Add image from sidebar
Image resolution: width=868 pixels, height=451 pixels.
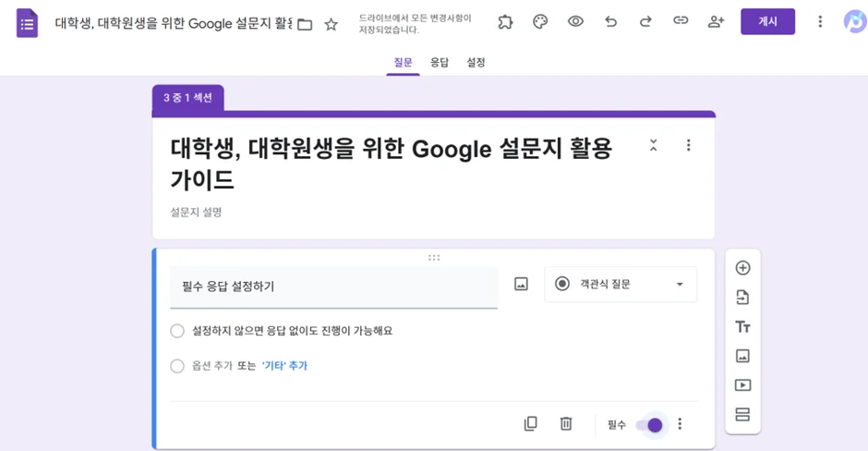click(x=742, y=356)
